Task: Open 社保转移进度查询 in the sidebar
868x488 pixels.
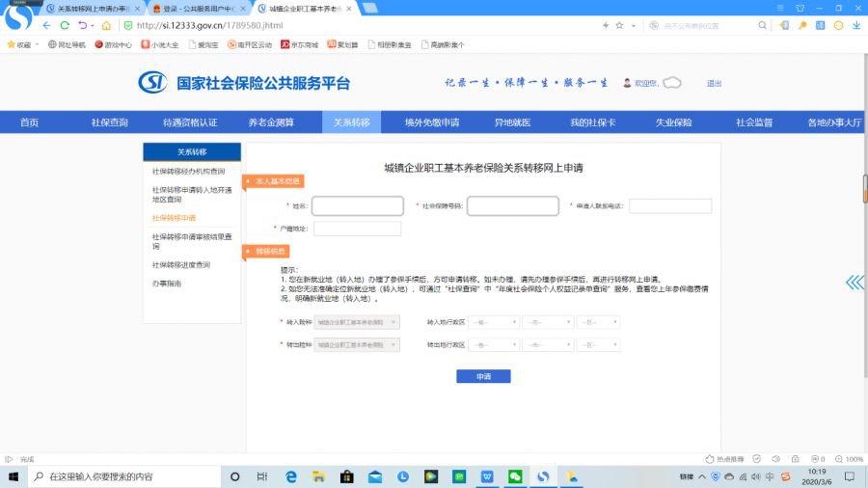Action: [180, 264]
